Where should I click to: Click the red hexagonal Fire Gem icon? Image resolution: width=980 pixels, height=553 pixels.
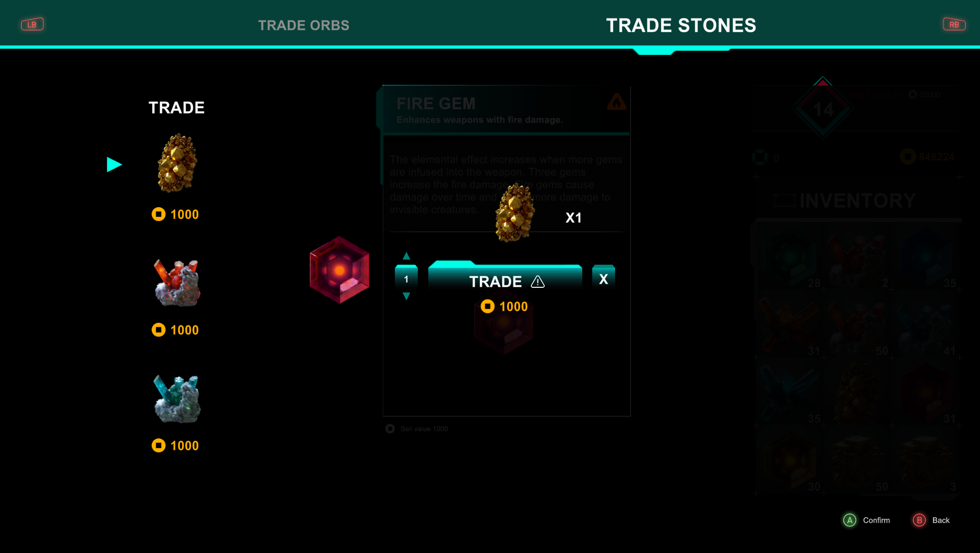[x=339, y=270]
